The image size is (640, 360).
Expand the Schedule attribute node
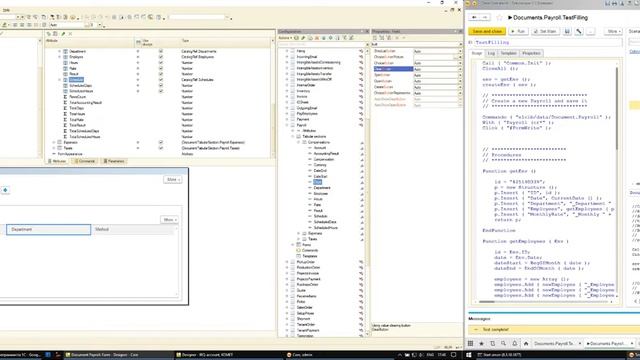click(x=60, y=80)
